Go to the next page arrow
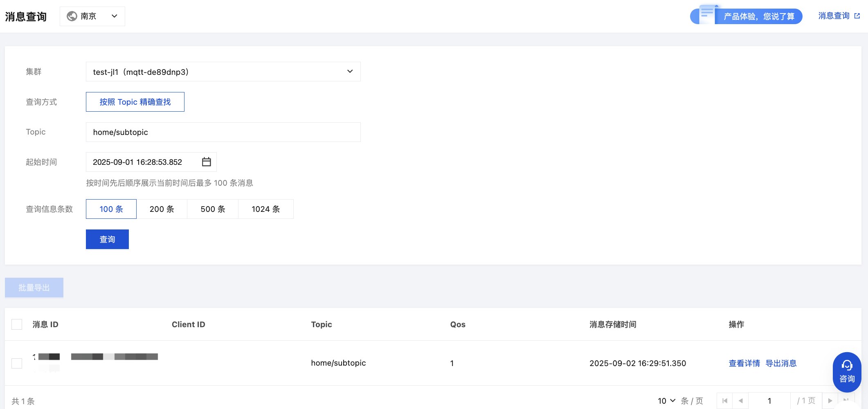The width and height of the screenshot is (868, 409). (x=830, y=401)
